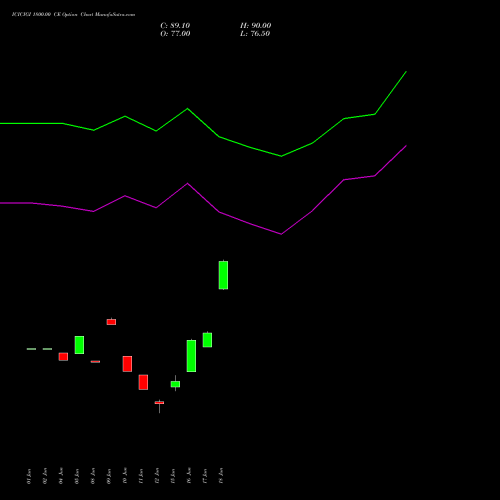Viewport: 500px width, 500px height.
Task: Select the green candle on date 17
Action: click(x=207, y=340)
